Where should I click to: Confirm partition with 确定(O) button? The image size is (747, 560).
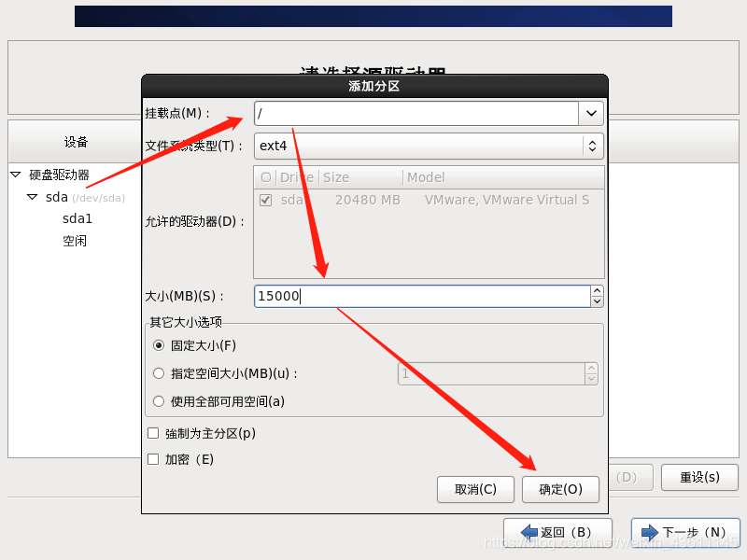[560, 489]
